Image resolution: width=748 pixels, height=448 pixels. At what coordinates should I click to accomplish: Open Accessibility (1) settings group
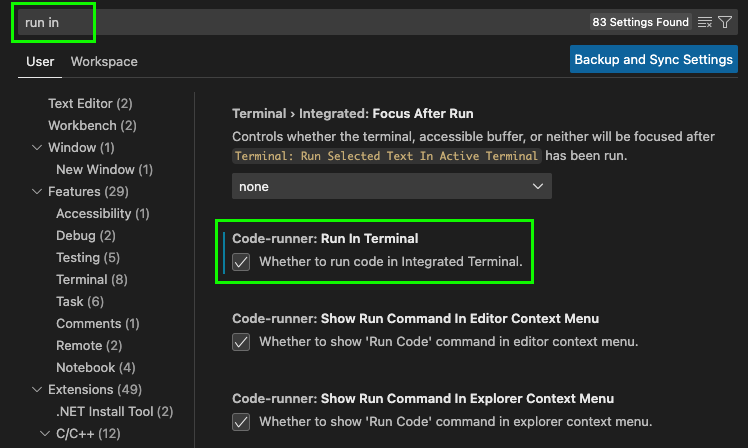click(103, 213)
